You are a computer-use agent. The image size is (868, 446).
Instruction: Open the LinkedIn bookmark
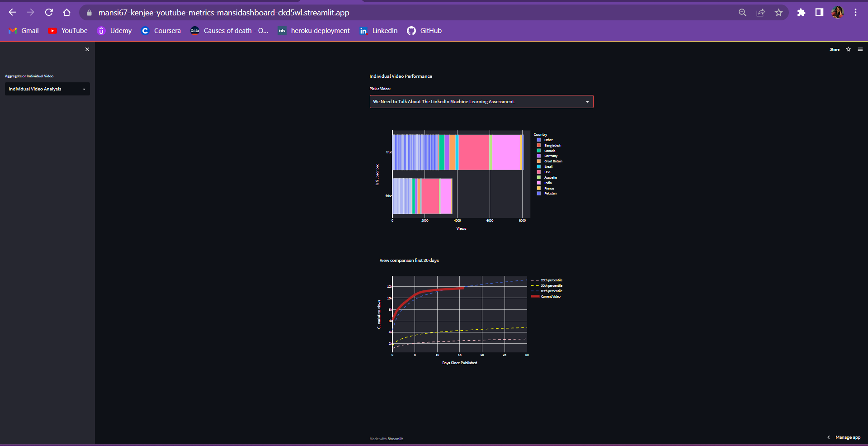pyautogui.click(x=384, y=31)
